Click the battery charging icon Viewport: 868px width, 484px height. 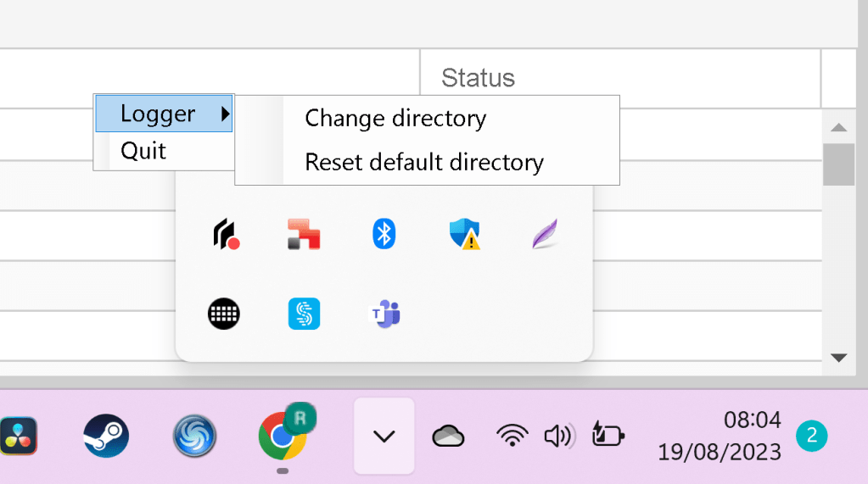click(x=608, y=434)
